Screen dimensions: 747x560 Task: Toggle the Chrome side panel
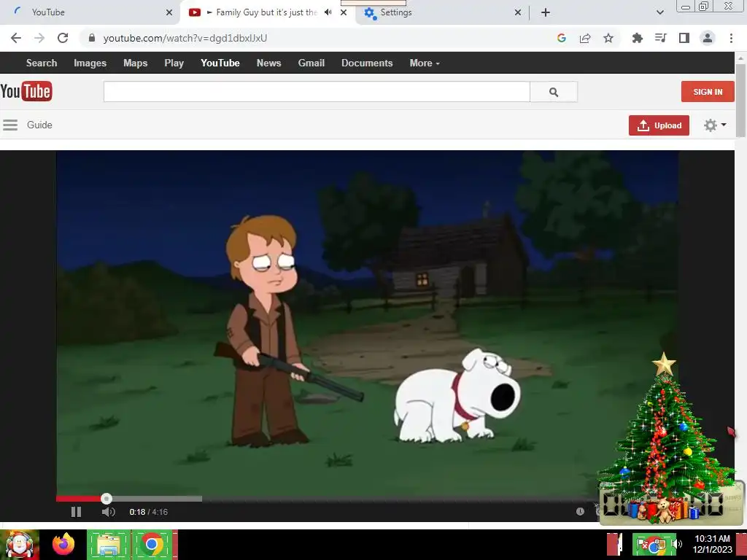coord(684,38)
